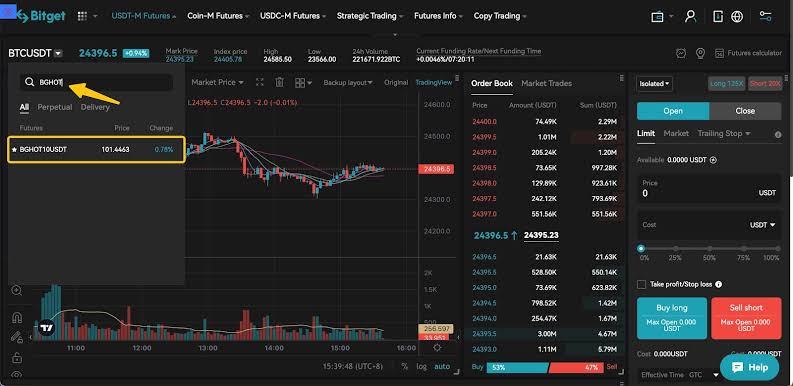Open chart settings gear icon
This screenshot has height=386, width=793.
coord(437,348)
